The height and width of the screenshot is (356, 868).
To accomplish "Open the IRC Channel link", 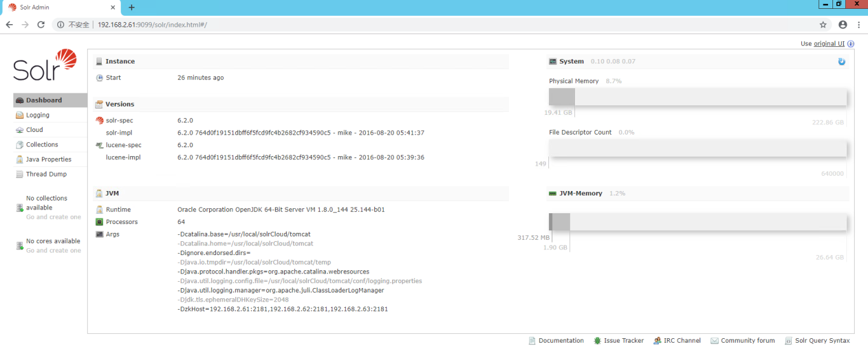I will pos(677,341).
